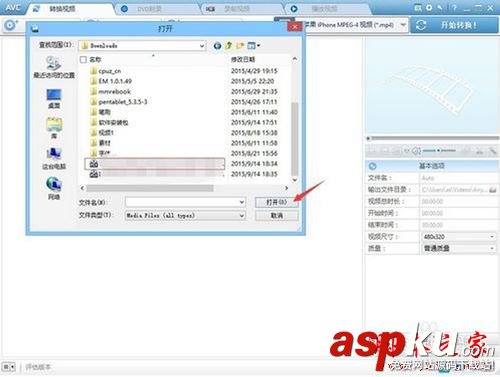This screenshot has width=500, height=377.
Task: Click the help question mark icon in title bar
Action: [x=454, y=7]
